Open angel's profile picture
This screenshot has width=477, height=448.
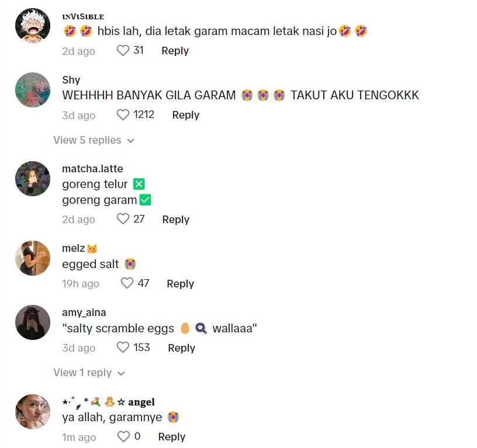pos(33,412)
